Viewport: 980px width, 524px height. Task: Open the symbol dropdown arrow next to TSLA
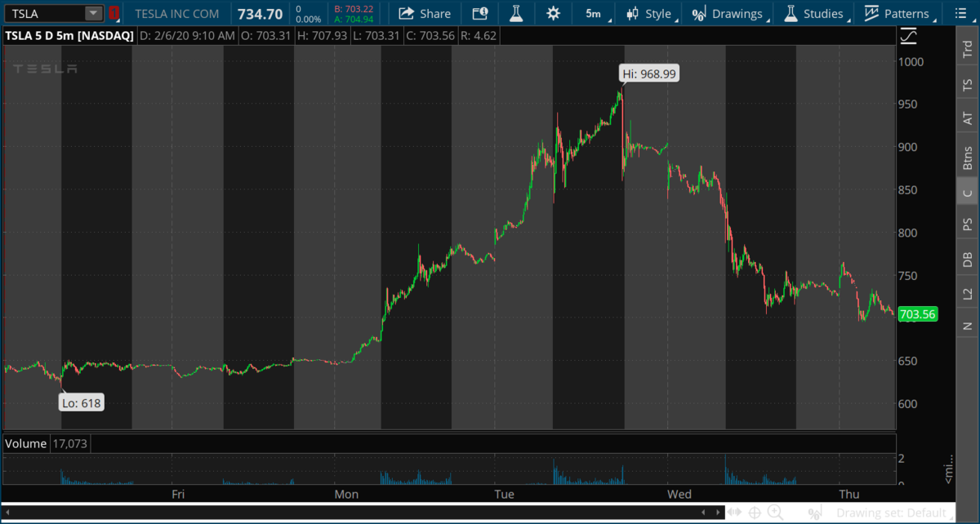(94, 13)
